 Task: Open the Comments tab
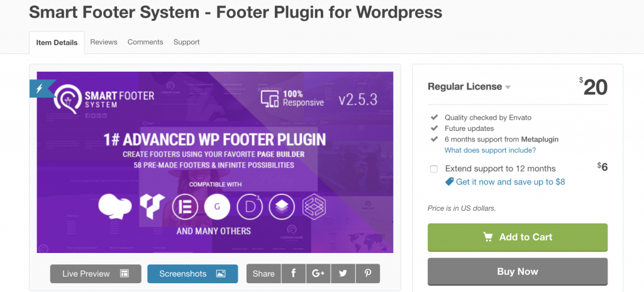click(145, 42)
